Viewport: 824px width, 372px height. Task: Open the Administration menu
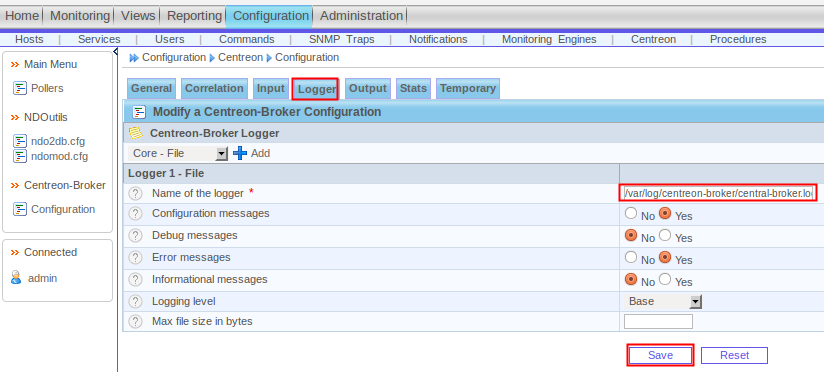[362, 16]
